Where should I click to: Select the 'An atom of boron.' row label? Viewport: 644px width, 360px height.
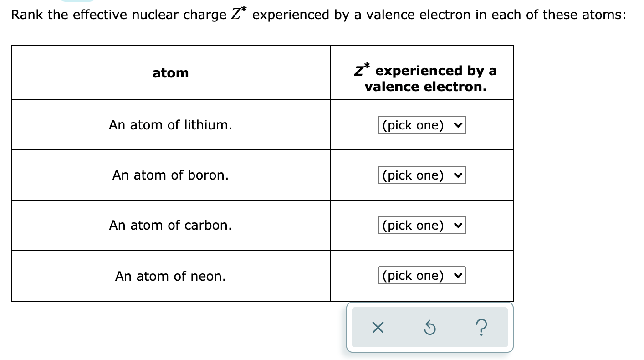point(170,175)
